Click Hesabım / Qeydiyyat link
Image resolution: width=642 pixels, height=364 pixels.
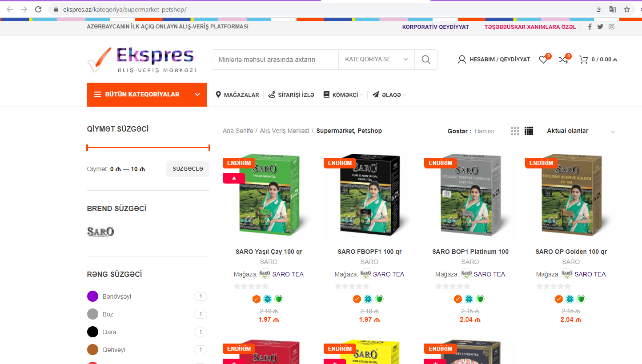pos(500,60)
